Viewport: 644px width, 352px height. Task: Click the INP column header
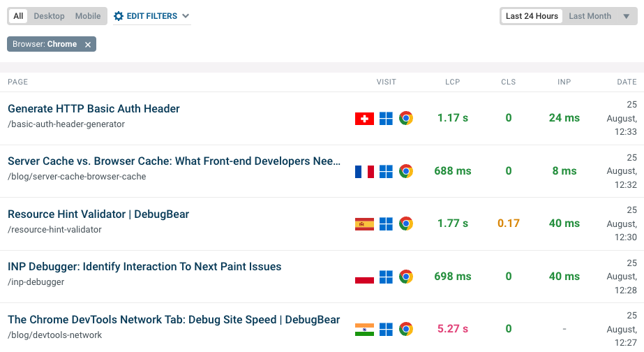564,82
